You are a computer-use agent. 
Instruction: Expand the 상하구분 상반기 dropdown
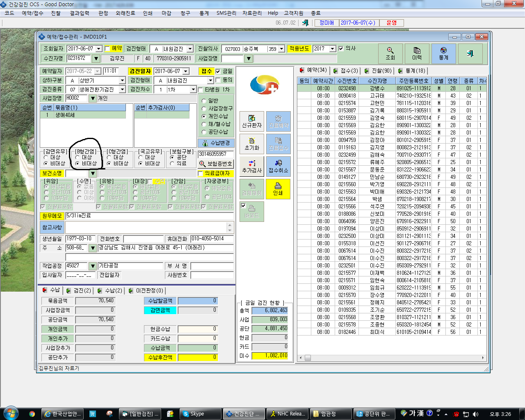(x=122, y=80)
